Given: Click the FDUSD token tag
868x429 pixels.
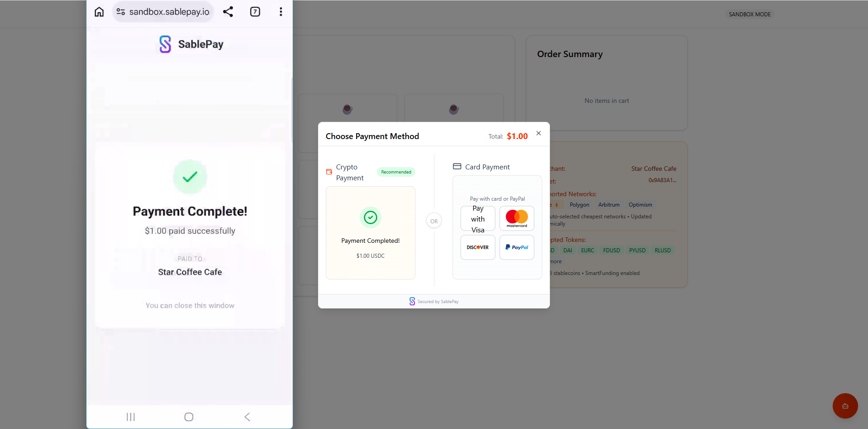Looking at the screenshot, I should pos(612,251).
